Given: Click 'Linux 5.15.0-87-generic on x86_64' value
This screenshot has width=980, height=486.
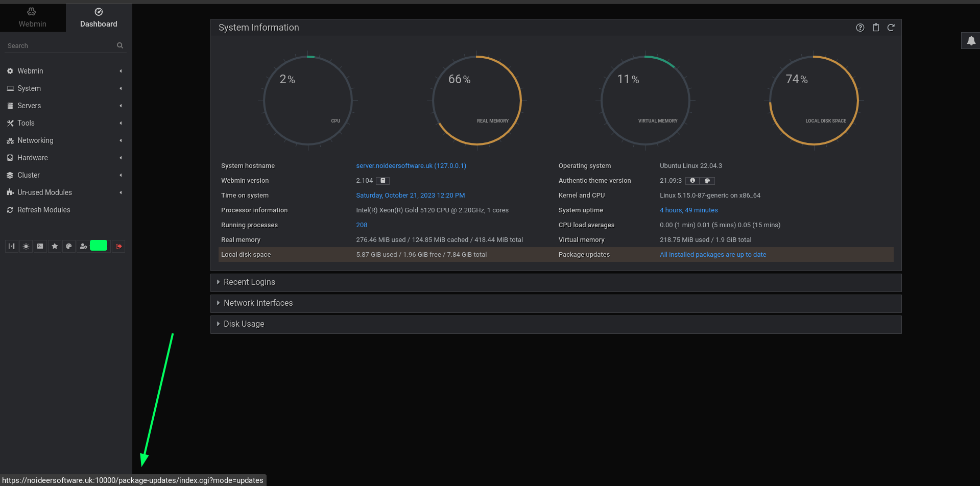Looking at the screenshot, I should tap(710, 196).
